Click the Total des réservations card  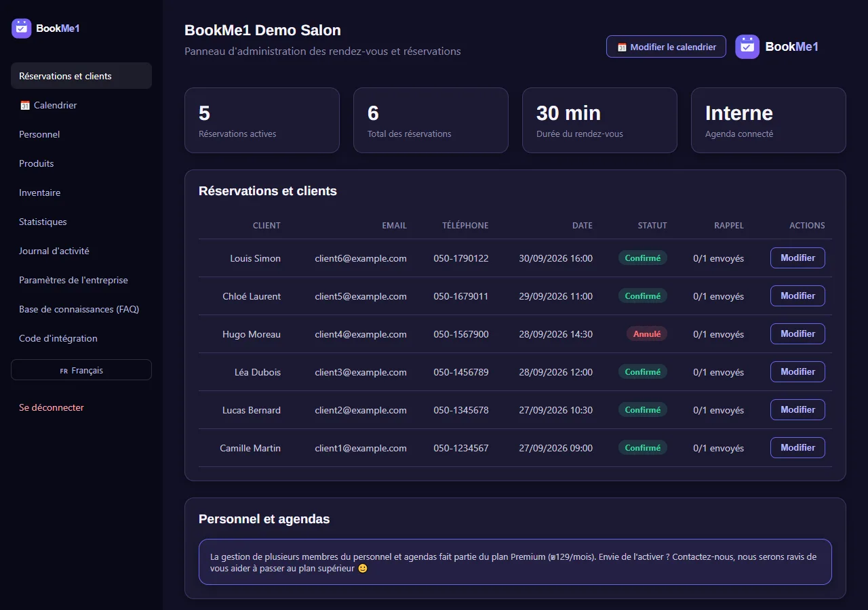pyautogui.click(x=431, y=120)
